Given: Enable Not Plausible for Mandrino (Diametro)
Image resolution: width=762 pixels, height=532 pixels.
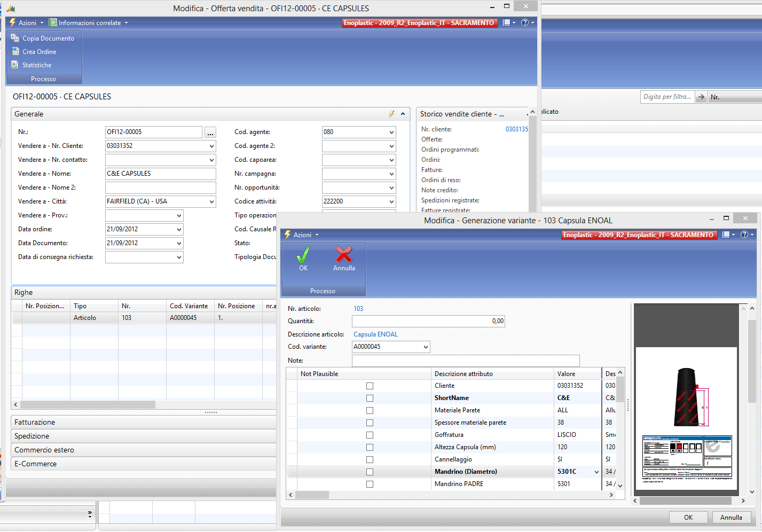Looking at the screenshot, I should pyautogui.click(x=370, y=472).
